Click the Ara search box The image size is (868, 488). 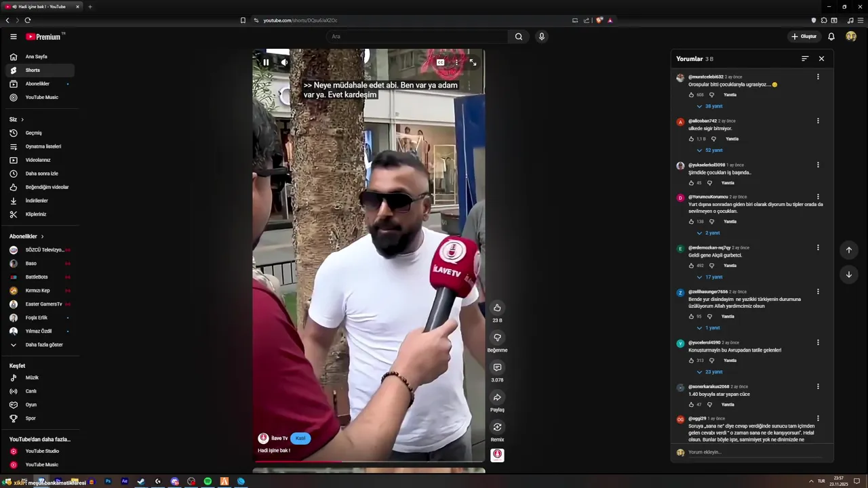point(417,37)
